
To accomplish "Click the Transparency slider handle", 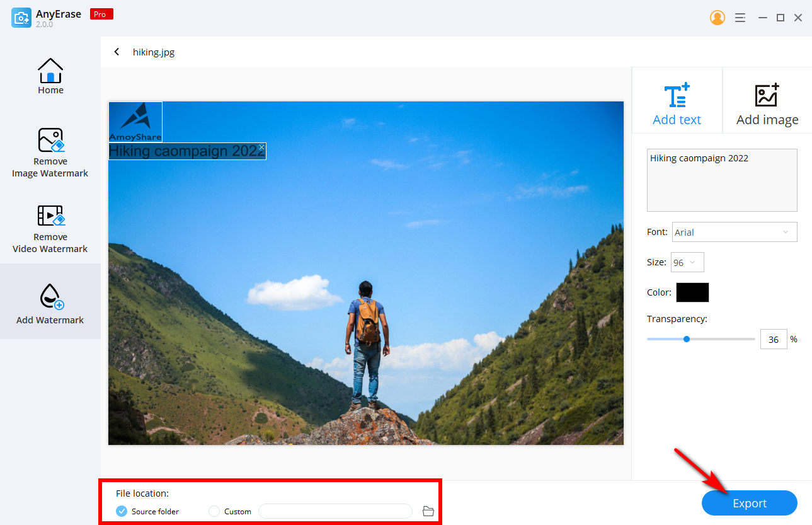I will (x=687, y=339).
